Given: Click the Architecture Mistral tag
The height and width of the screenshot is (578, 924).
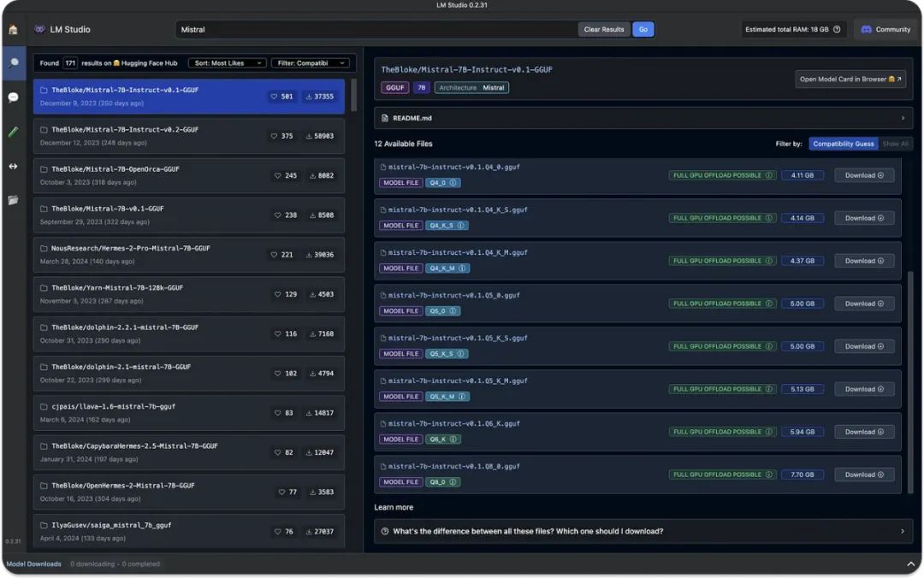Looking at the screenshot, I should [471, 88].
